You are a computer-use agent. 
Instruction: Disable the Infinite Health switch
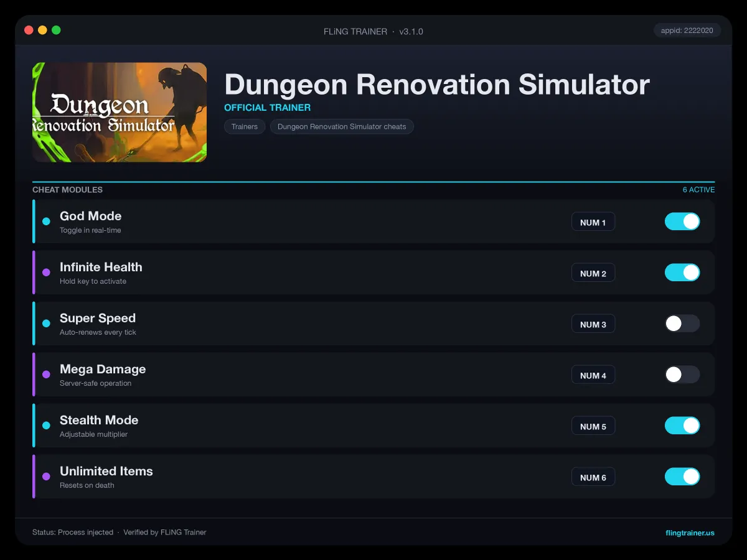coord(682,273)
